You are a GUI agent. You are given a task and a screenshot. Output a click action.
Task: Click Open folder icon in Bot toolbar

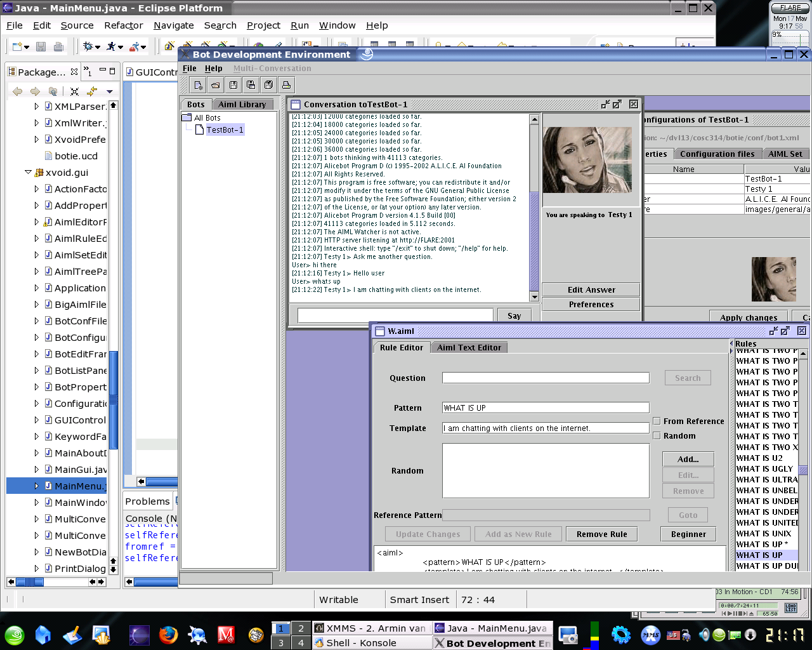click(x=216, y=85)
